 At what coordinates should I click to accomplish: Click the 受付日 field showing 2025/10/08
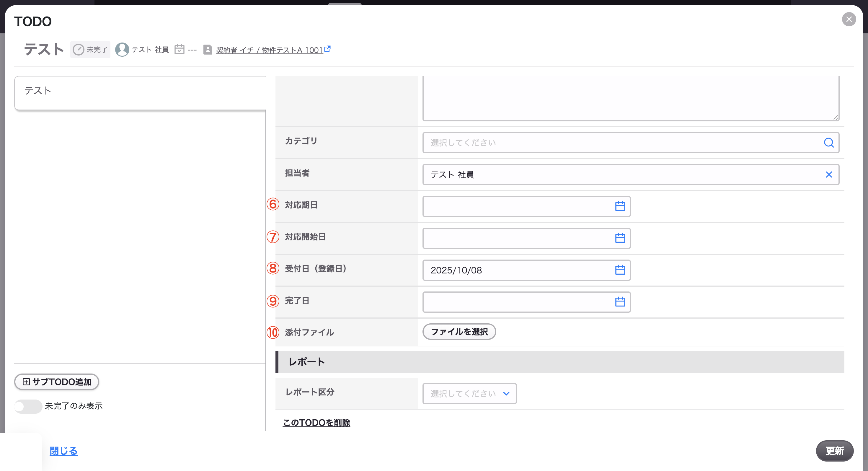(526, 270)
